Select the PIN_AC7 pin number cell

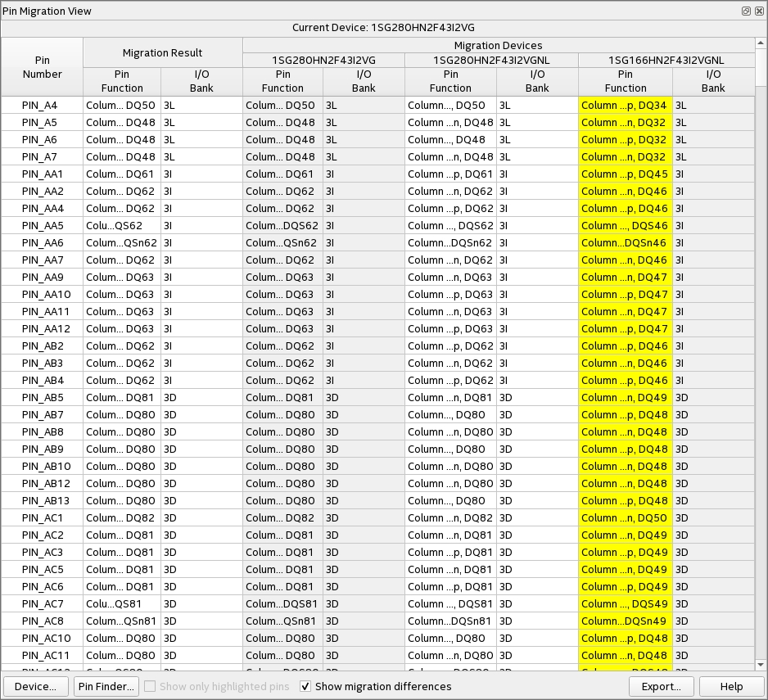[x=42, y=604]
